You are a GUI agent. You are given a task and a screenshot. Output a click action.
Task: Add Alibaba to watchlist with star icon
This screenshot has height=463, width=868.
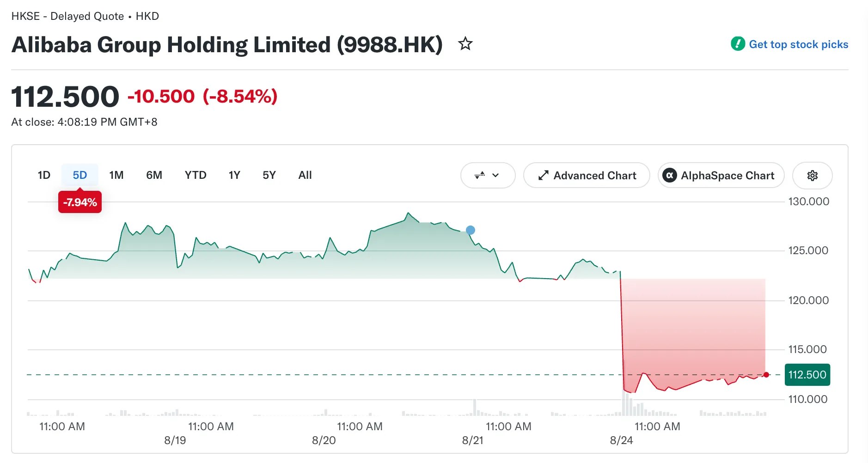[x=465, y=44]
